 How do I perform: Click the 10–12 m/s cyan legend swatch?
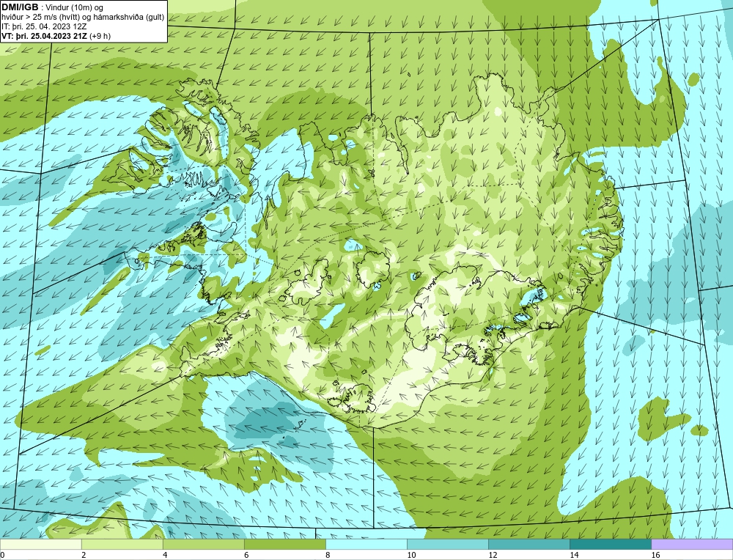(447, 544)
